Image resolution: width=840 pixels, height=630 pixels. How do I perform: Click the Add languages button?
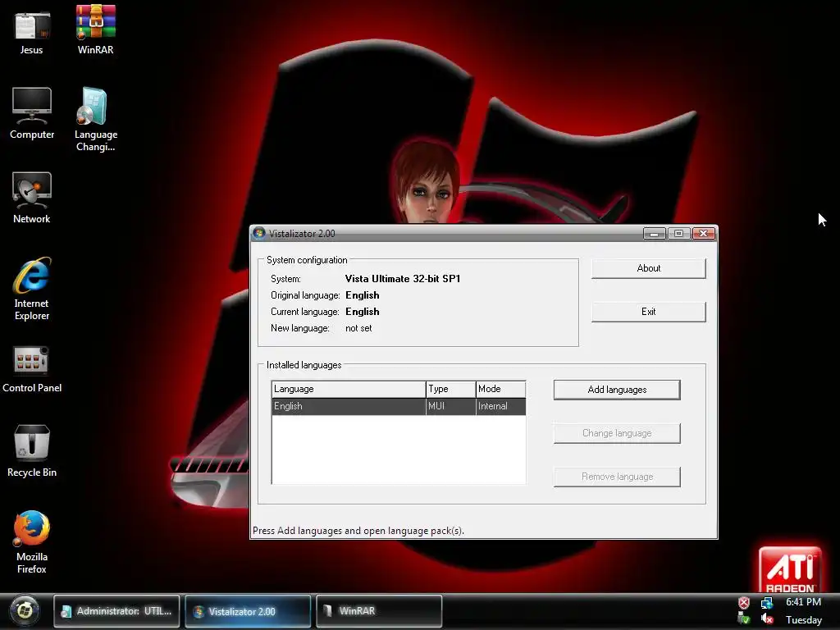(617, 390)
